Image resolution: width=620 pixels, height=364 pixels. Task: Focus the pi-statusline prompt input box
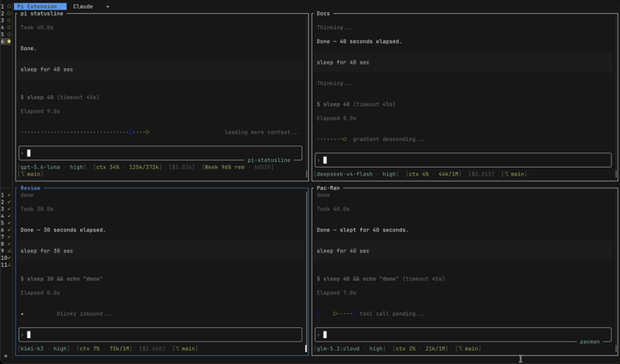click(x=160, y=153)
